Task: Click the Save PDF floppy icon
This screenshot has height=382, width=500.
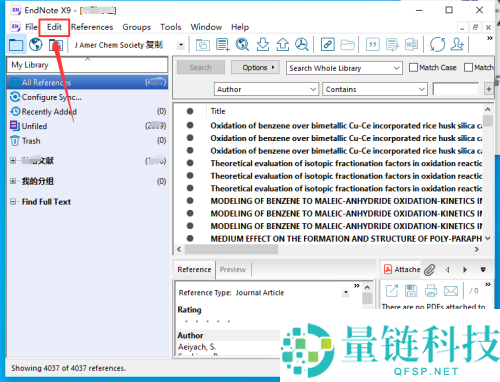Action: pos(411,291)
